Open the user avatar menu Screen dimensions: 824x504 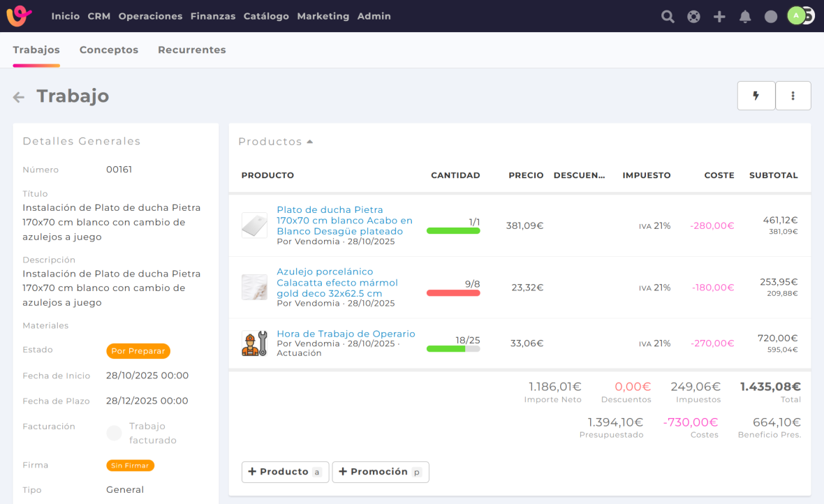coord(797,16)
